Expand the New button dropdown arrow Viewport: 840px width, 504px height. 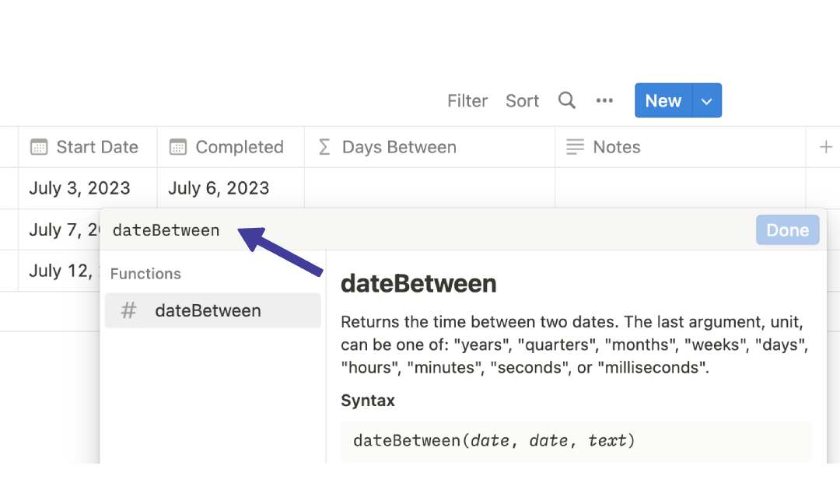point(706,101)
